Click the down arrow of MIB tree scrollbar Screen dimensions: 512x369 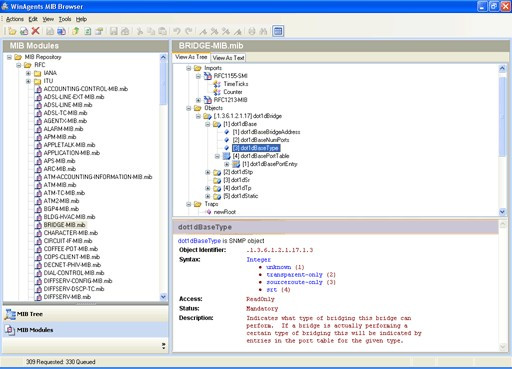point(502,212)
